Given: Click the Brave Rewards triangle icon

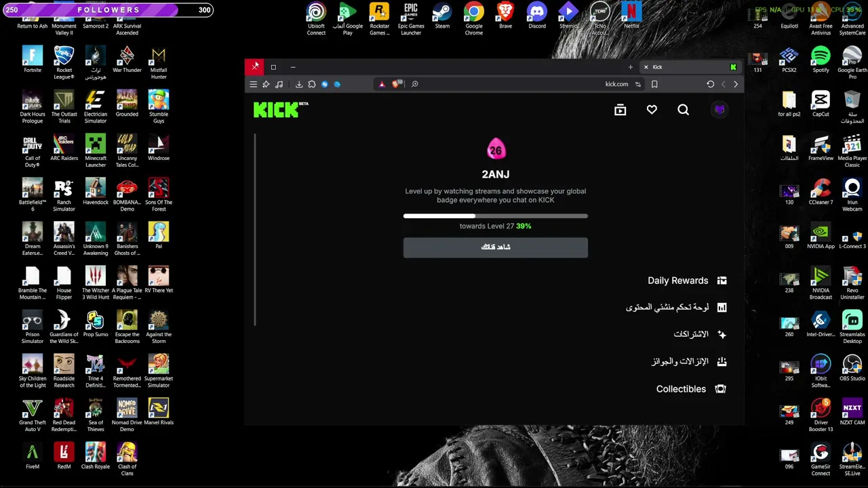Looking at the screenshot, I should 382,84.
